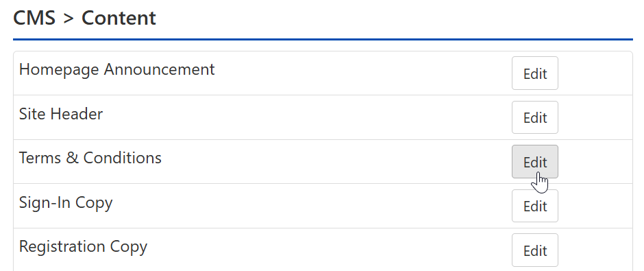The width and height of the screenshot is (644, 271).
Task: Click the > breadcrumb separator
Action: click(x=69, y=19)
